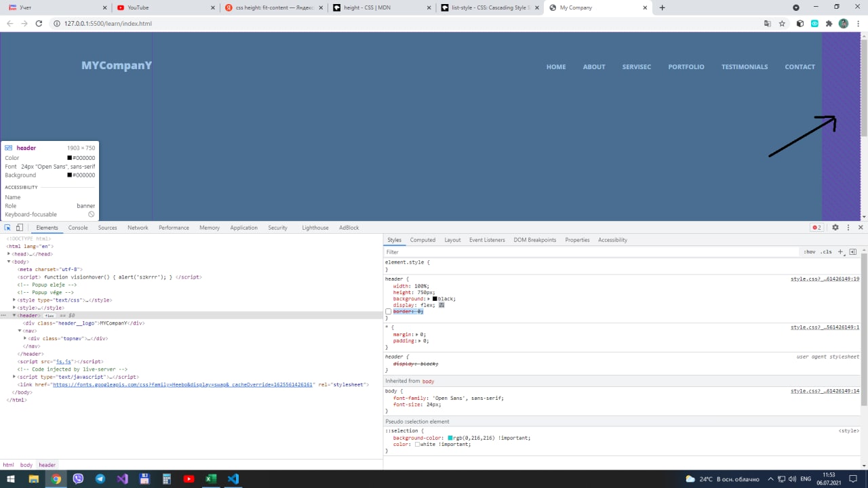Expand the background shorthand property arrow
Image resolution: width=868 pixels, height=488 pixels.
429,299
